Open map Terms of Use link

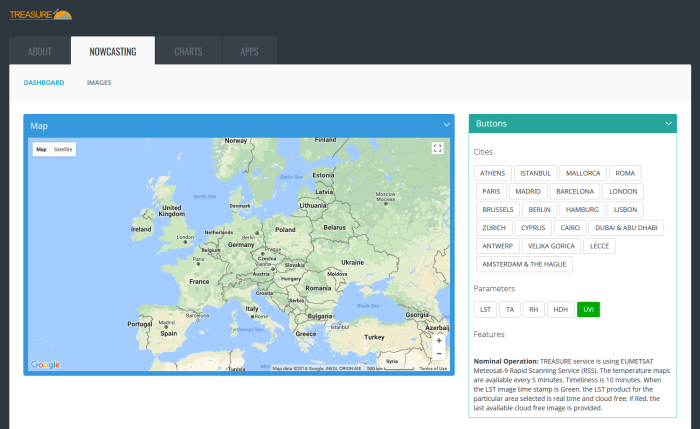point(433,368)
